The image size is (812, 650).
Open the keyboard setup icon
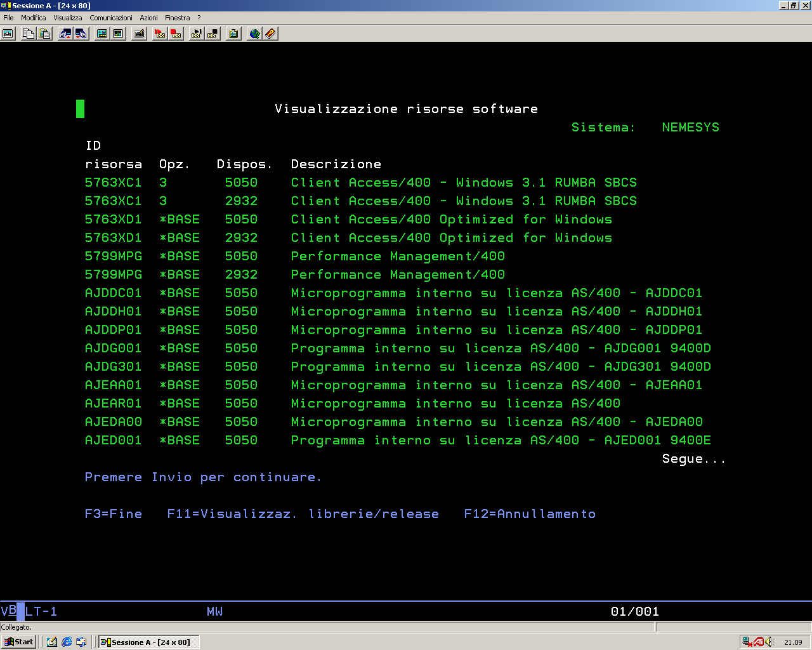click(139, 34)
